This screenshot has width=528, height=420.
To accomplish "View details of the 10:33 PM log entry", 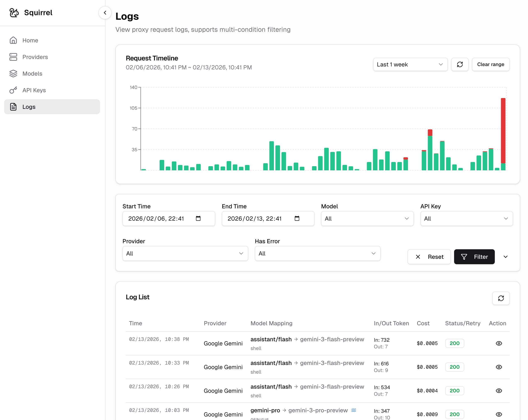I will (x=499, y=367).
